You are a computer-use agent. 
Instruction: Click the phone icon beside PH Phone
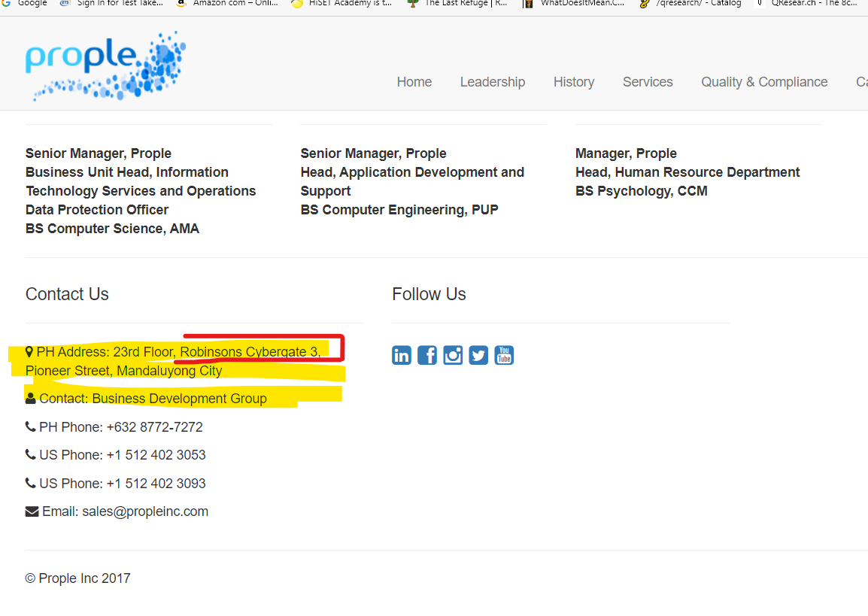tap(30, 426)
